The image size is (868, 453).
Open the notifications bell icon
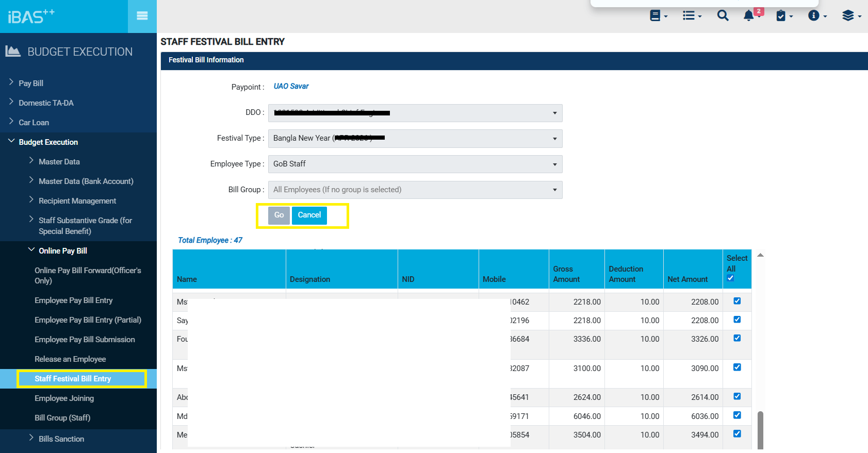coord(749,15)
